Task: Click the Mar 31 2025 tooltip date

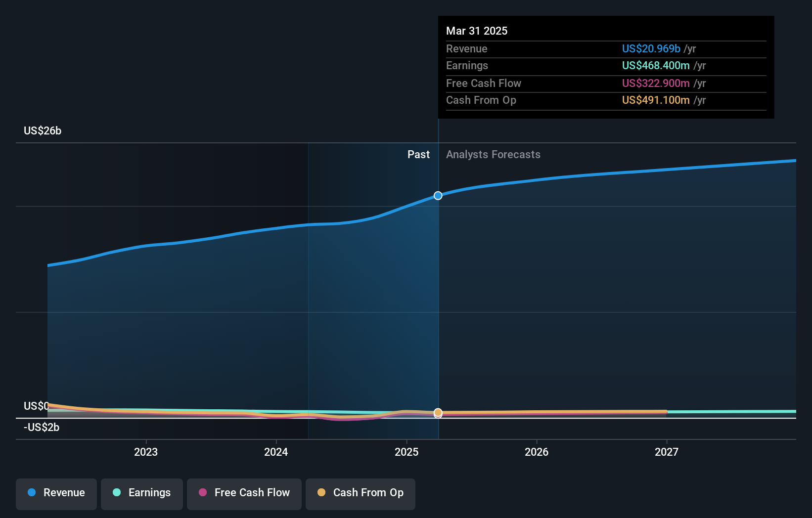Action: point(477,31)
